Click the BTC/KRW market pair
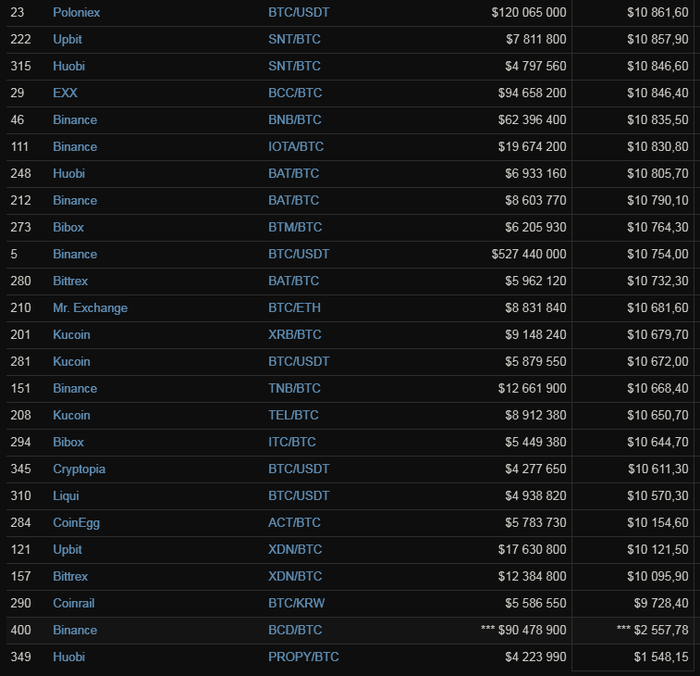The image size is (700, 676). (296, 604)
